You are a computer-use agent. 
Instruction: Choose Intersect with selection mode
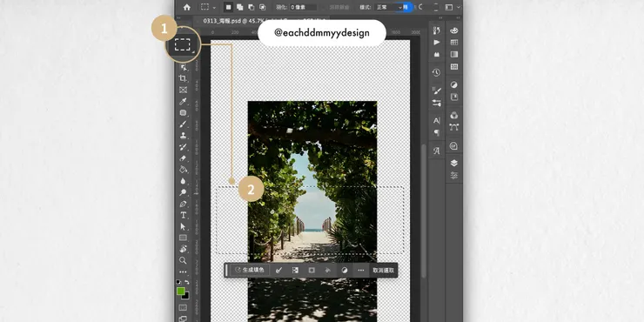(x=263, y=7)
